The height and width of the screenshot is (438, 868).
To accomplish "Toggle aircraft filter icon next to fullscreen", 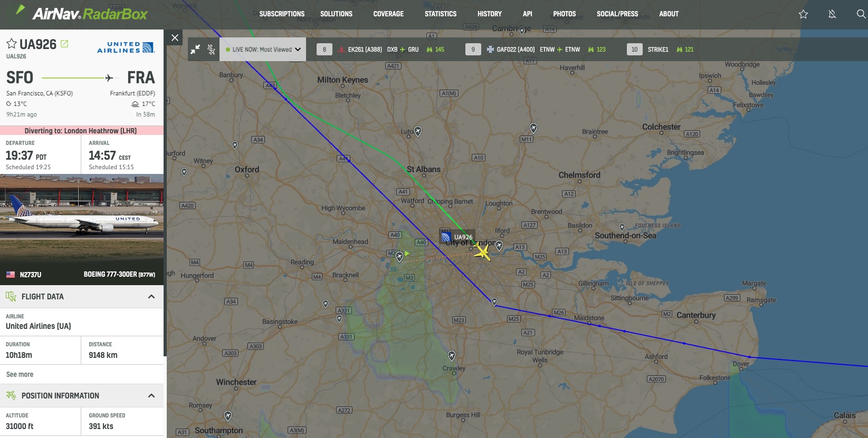I will [211, 50].
